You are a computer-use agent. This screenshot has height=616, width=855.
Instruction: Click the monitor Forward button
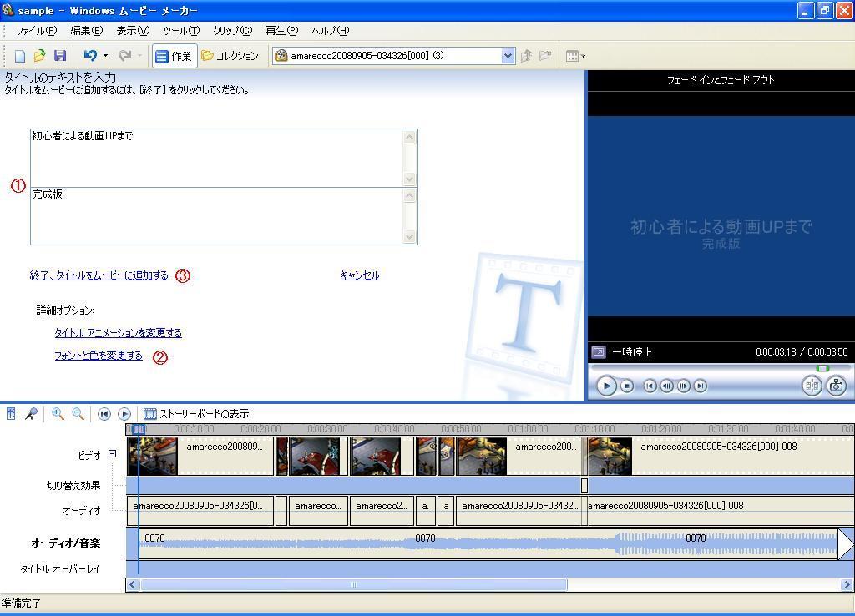[701, 386]
